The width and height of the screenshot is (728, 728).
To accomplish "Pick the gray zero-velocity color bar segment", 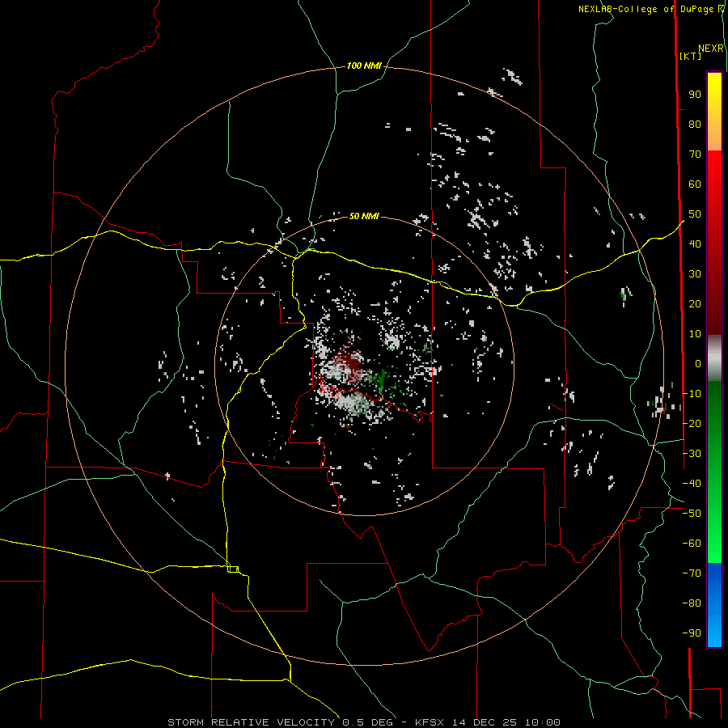I will point(714,358).
